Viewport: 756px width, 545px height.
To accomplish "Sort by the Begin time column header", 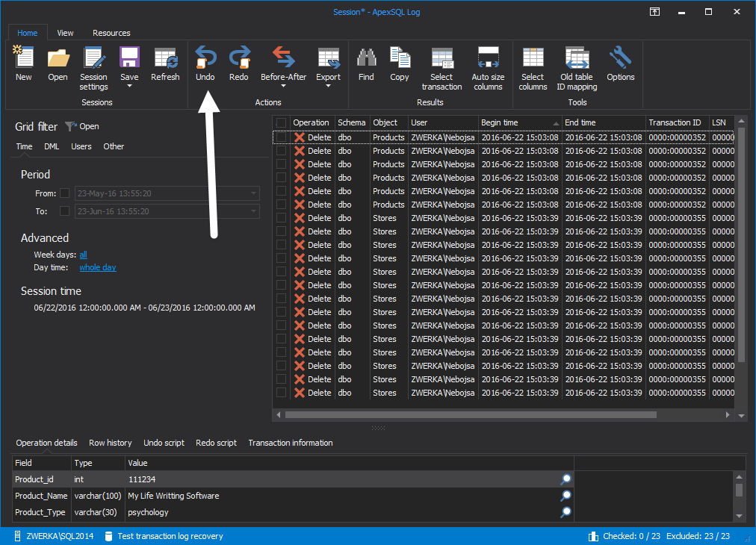I will point(520,122).
